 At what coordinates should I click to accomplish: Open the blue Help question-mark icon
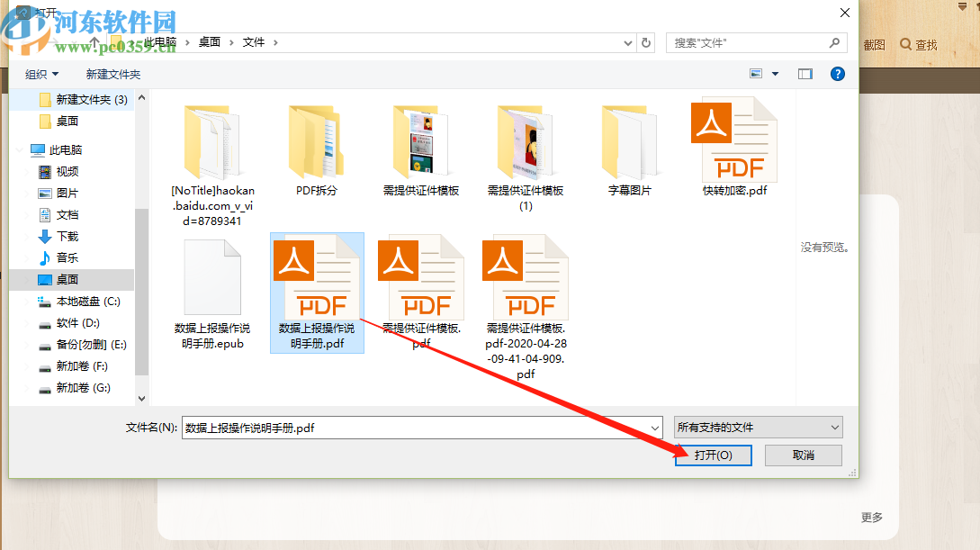838,73
